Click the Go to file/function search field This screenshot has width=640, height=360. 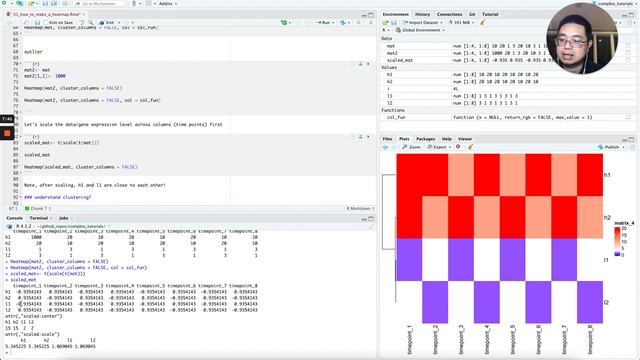[x=100, y=4]
